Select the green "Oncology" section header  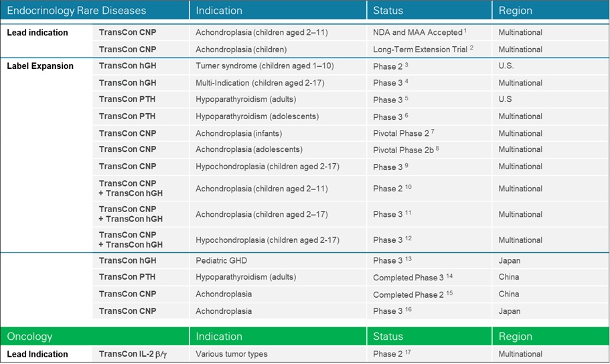point(29,337)
